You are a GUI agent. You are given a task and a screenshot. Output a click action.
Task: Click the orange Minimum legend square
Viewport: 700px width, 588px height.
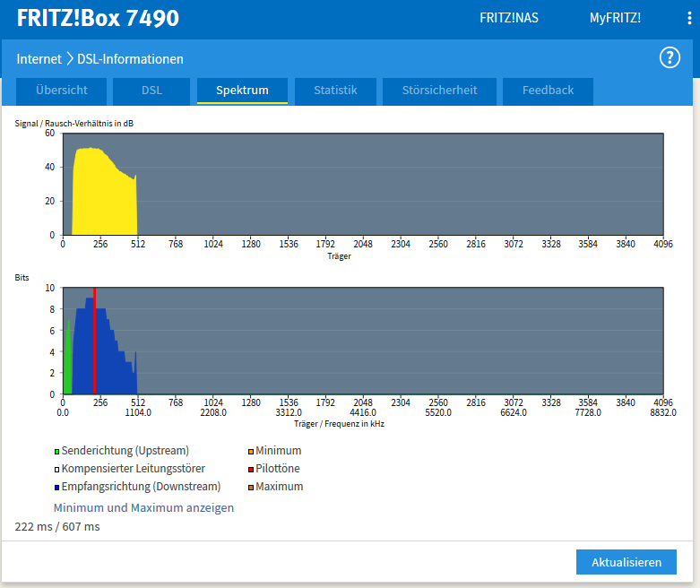pyautogui.click(x=251, y=452)
